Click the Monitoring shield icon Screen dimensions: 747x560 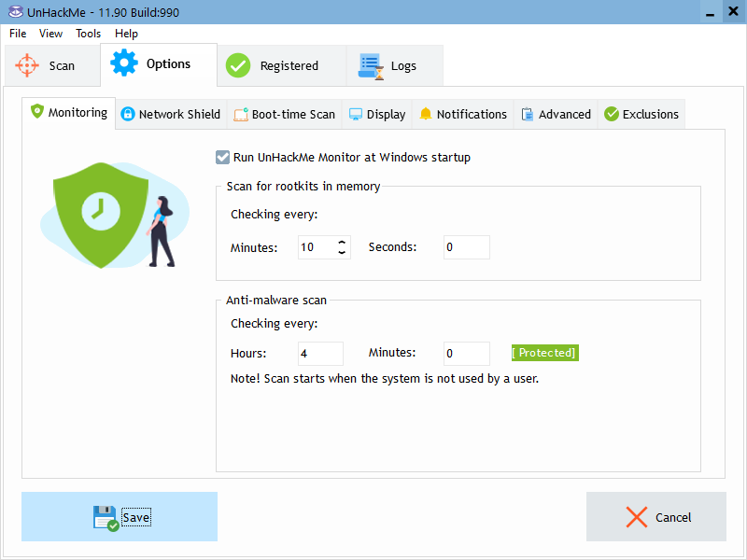(x=37, y=111)
